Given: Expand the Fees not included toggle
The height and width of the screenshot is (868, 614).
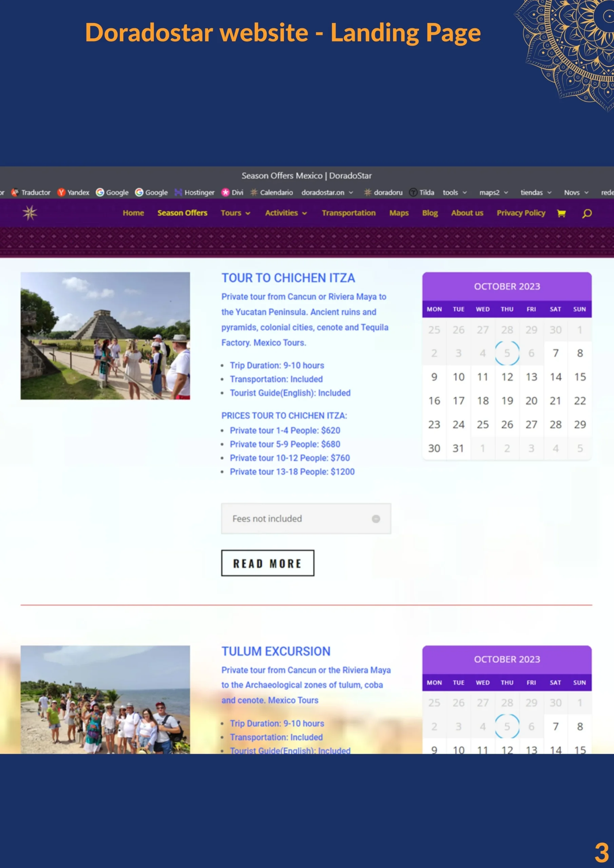Looking at the screenshot, I should [376, 519].
